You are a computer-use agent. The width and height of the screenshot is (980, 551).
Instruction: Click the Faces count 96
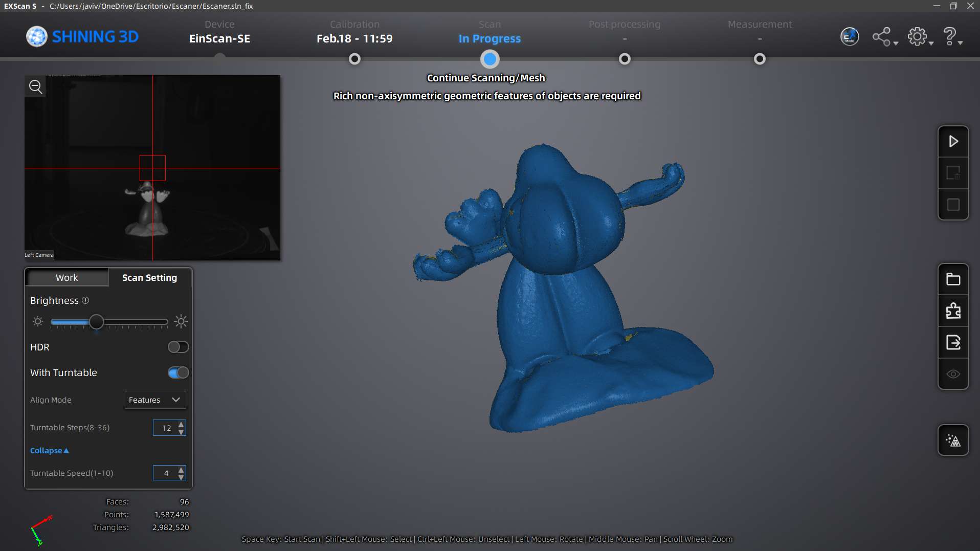[x=184, y=502]
